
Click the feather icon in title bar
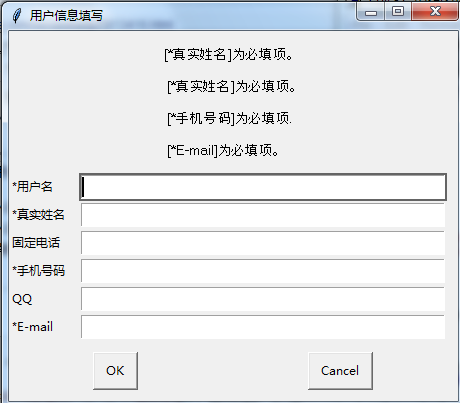point(17,15)
